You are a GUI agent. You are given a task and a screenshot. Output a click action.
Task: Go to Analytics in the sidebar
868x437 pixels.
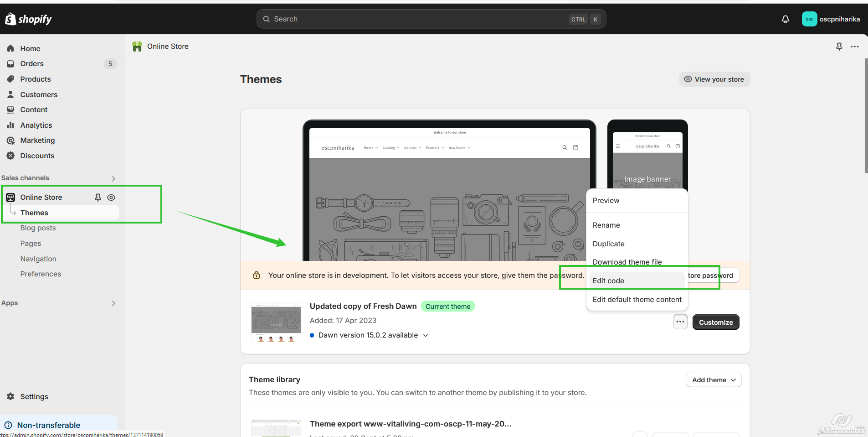coord(36,125)
